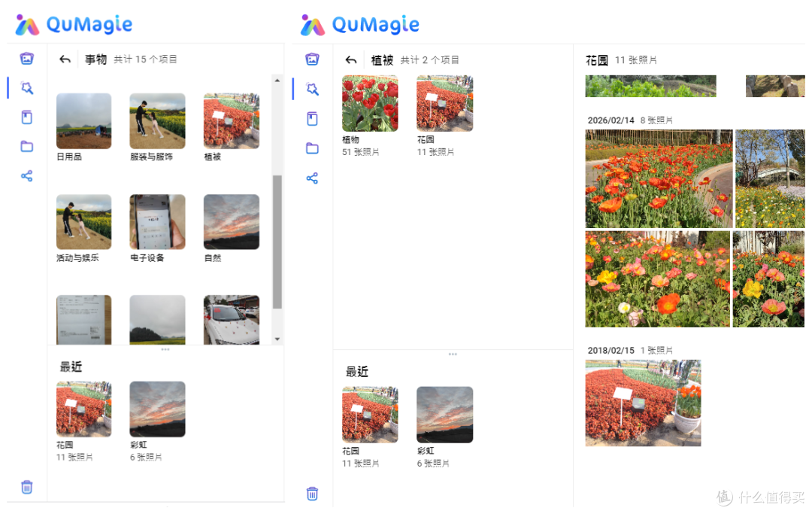Click the panel divider dots in left window
Image resolution: width=812 pixels, height=514 pixels.
(x=165, y=350)
